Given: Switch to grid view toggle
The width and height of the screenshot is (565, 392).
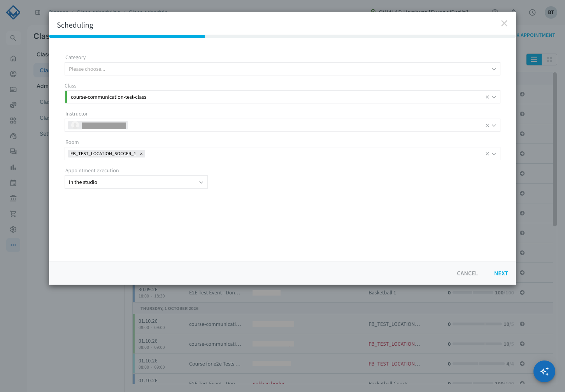Looking at the screenshot, I should coord(549,59).
